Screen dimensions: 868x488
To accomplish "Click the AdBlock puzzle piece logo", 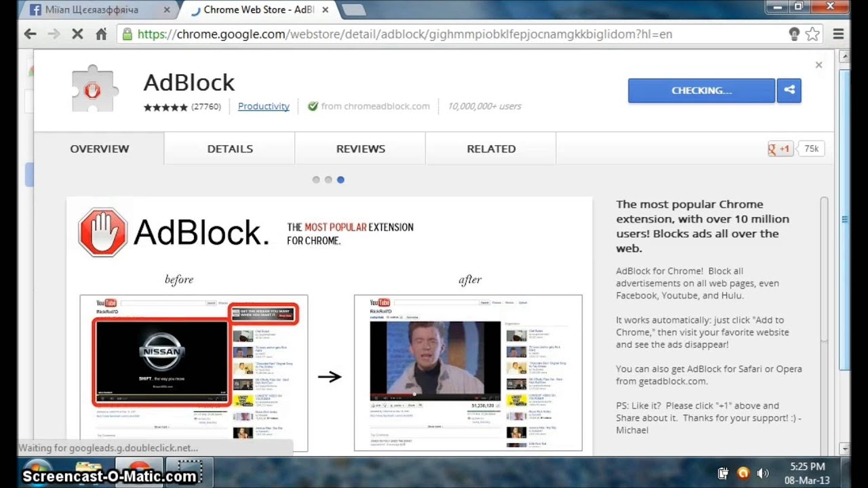I will [x=94, y=89].
